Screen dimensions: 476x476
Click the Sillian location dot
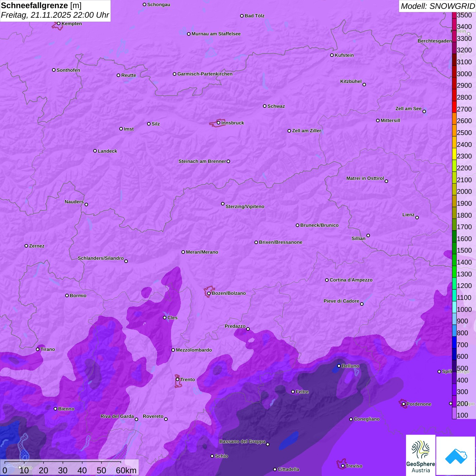pyautogui.click(x=368, y=235)
